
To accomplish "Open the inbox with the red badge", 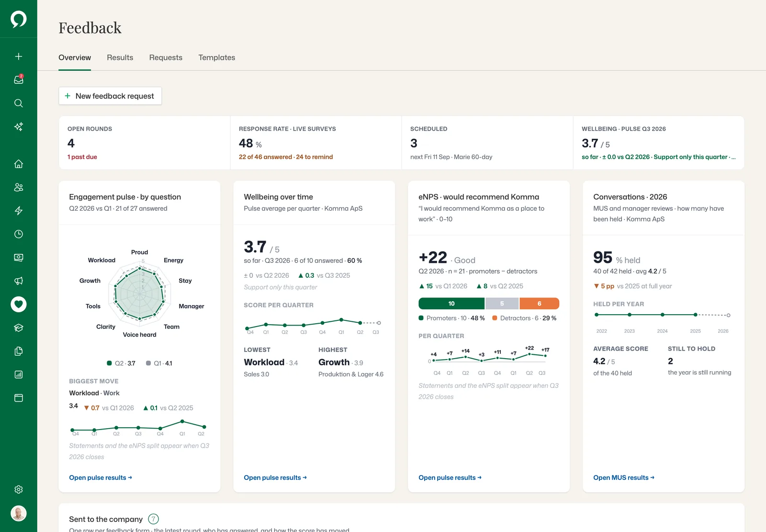I will 19,79.
